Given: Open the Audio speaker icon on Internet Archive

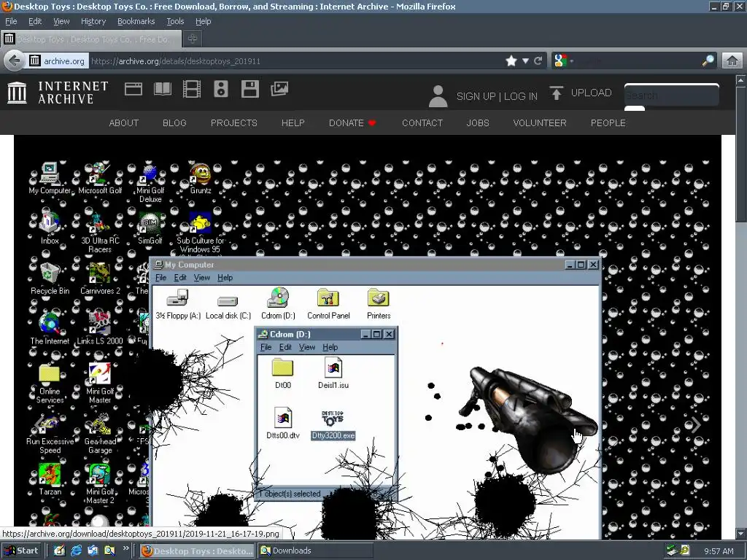Looking at the screenshot, I should (x=220, y=89).
